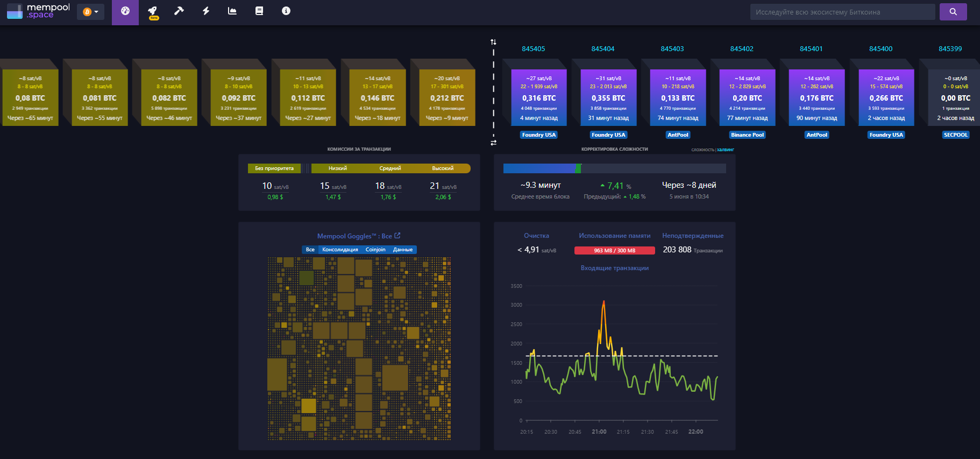The width and height of the screenshot is (980, 459).
Task: Click Foundry USA tag under block 845404
Action: pyautogui.click(x=608, y=135)
